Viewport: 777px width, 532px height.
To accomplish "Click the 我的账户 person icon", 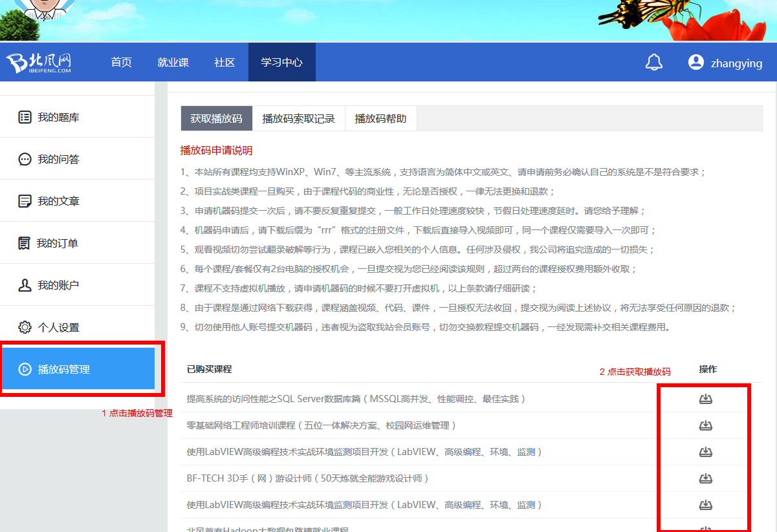I will click(x=25, y=285).
